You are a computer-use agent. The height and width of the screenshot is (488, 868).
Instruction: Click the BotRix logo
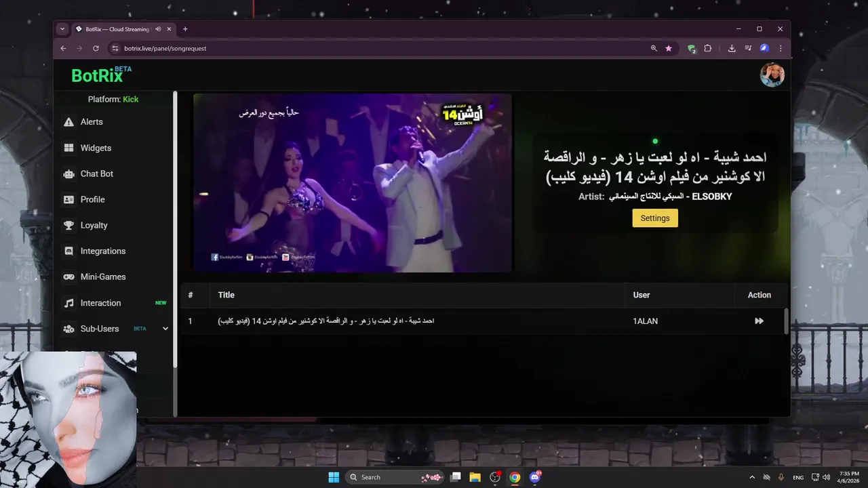[x=101, y=75]
